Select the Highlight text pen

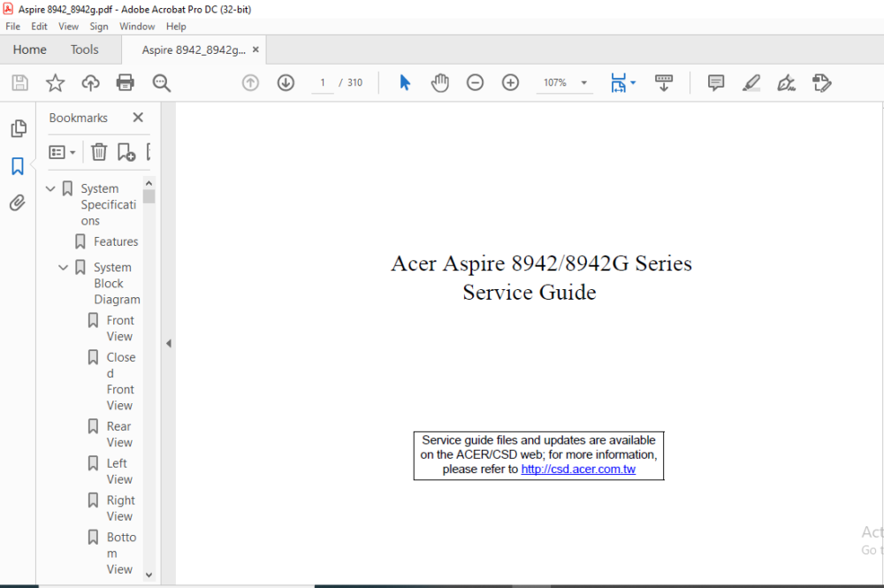click(751, 83)
